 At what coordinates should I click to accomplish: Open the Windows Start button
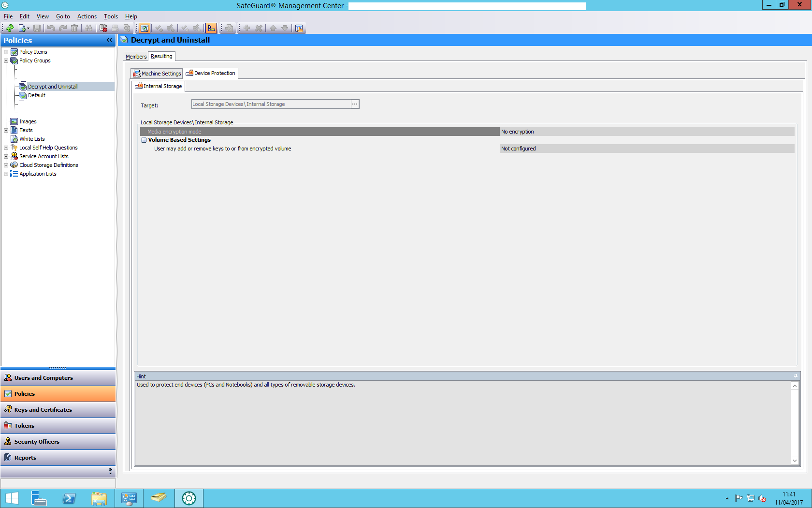tap(12, 498)
